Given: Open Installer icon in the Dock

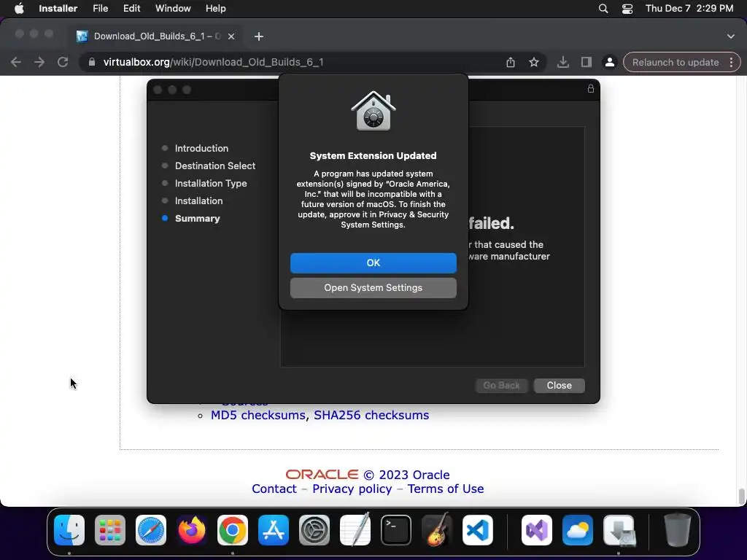Looking at the screenshot, I should point(619,530).
